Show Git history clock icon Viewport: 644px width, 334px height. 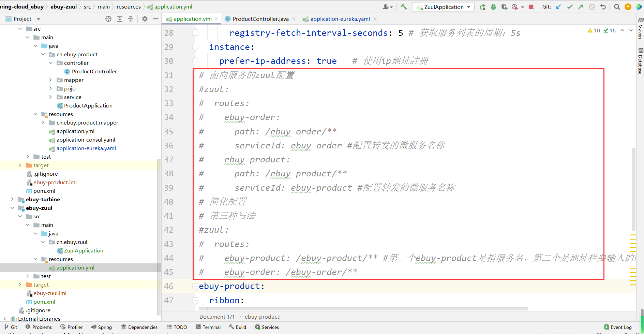point(592,7)
